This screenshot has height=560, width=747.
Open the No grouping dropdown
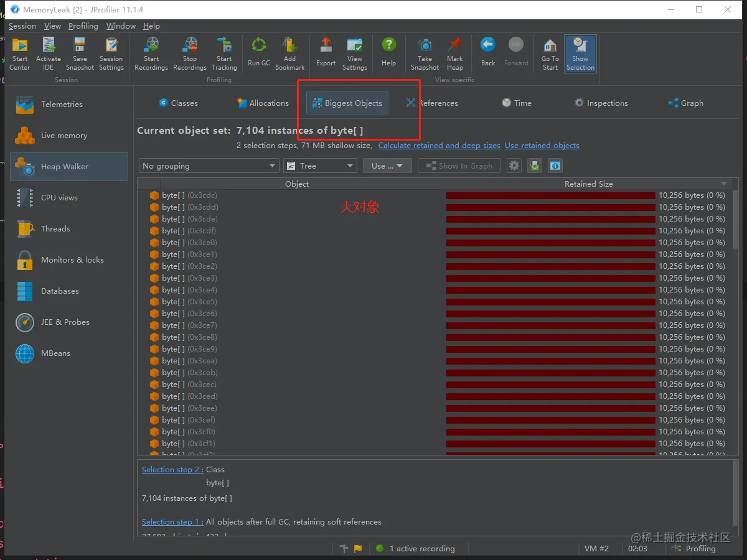click(x=209, y=166)
